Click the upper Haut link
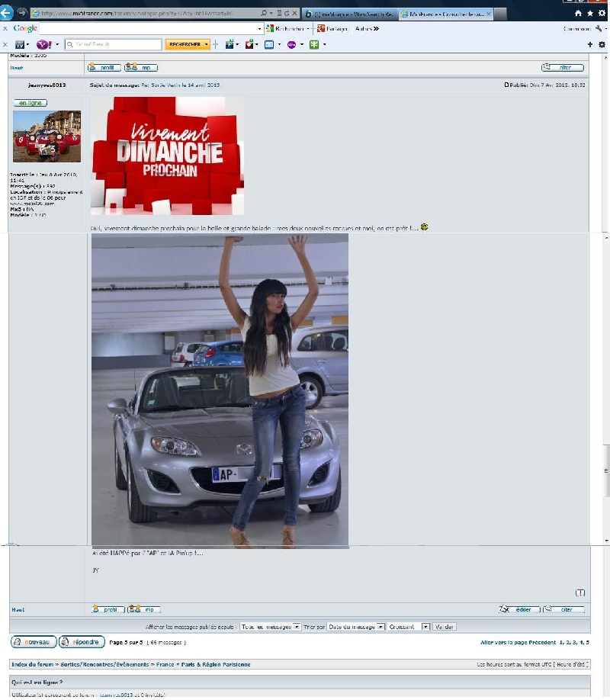The image size is (610, 700). point(17,68)
